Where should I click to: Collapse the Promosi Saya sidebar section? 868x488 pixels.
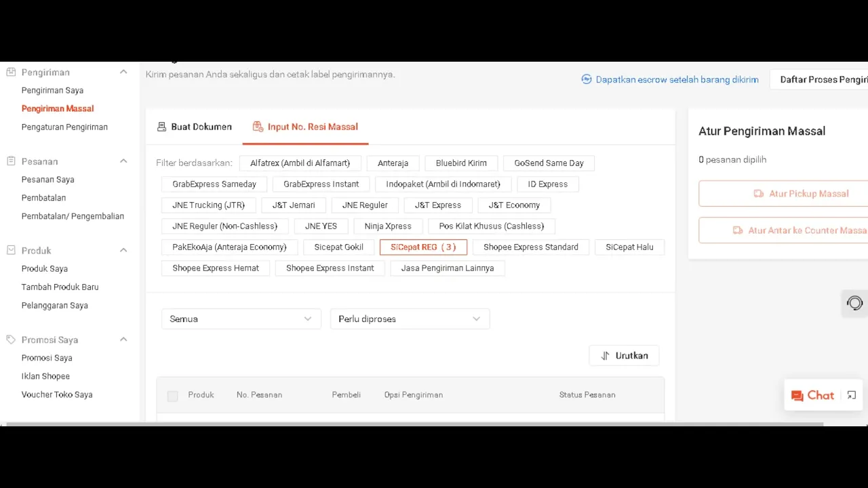(x=123, y=340)
